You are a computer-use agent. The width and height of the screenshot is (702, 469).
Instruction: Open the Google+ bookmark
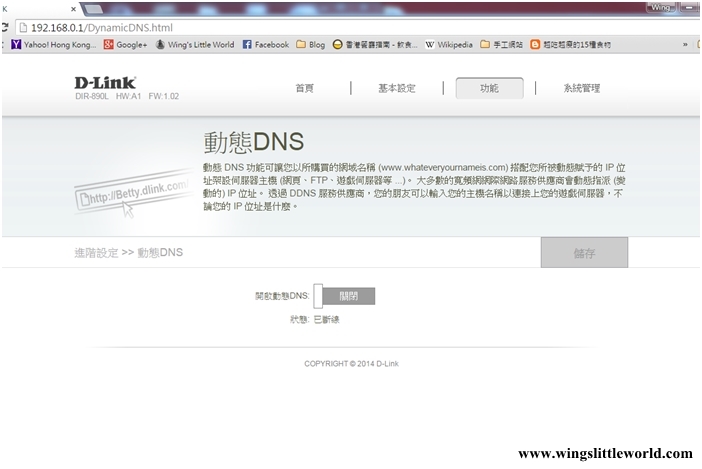[125, 45]
